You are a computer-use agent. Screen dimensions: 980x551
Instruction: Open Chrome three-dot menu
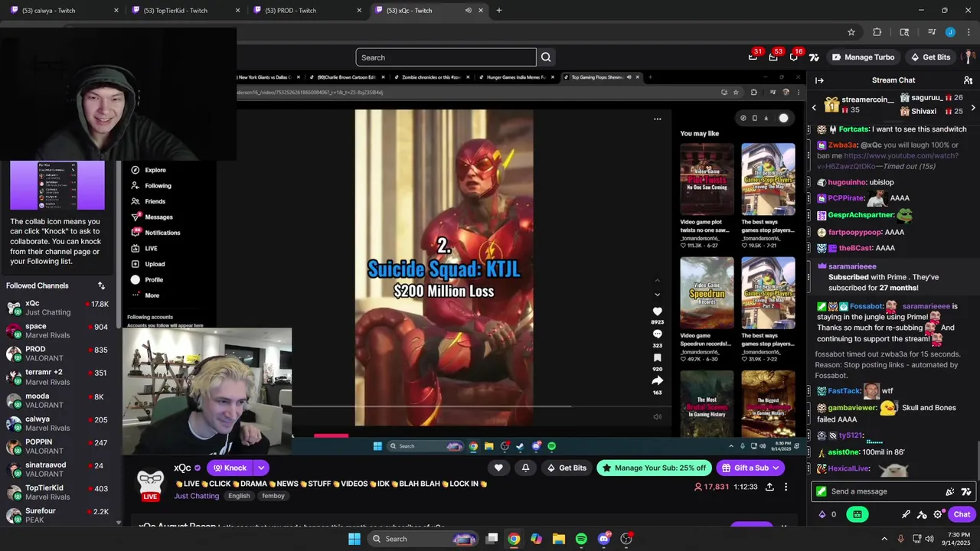click(968, 32)
